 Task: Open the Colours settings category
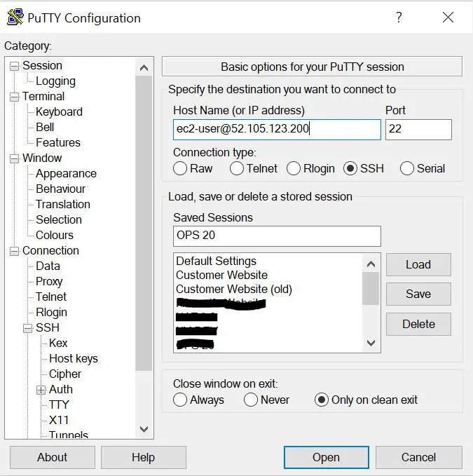click(55, 236)
